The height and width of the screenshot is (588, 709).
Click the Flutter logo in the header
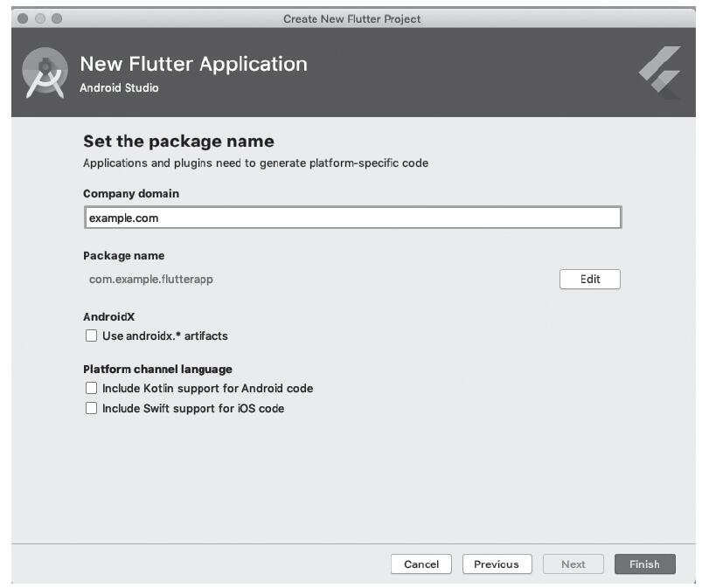click(x=660, y=73)
